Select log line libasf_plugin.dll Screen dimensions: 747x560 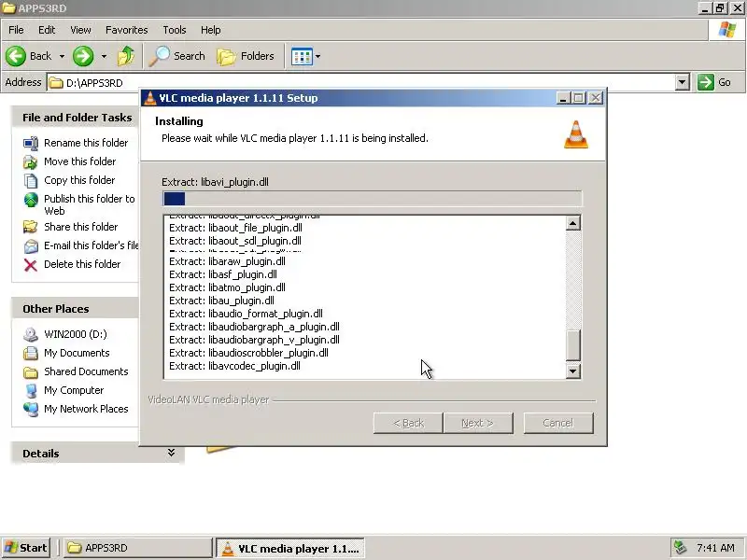coord(223,274)
